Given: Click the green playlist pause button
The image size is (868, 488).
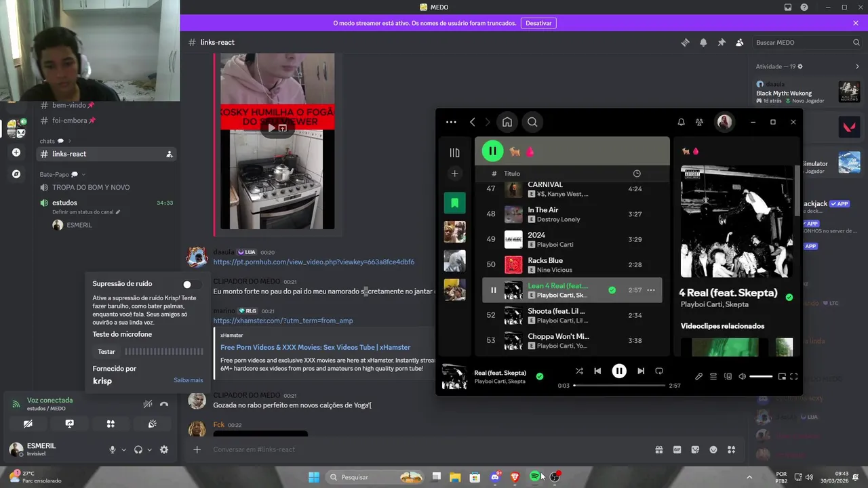Looking at the screenshot, I should click(492, 151).
